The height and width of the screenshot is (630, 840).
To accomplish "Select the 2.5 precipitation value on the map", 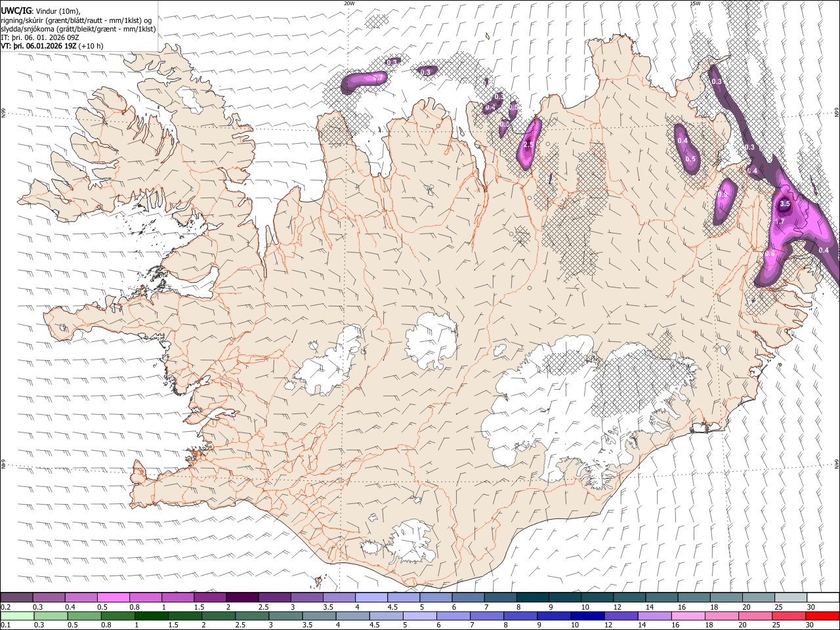I will tap(529, 144).
